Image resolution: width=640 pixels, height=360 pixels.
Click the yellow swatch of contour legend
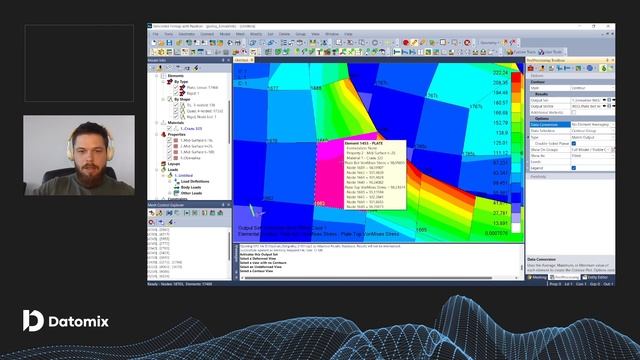(516, 108)
